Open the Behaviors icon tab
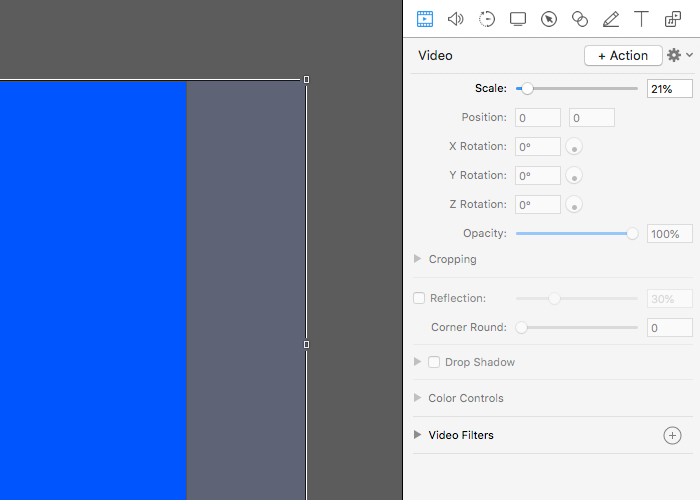The width and height of the screenshot is (700, 500). pyautogui.click(x=673, y=19)
